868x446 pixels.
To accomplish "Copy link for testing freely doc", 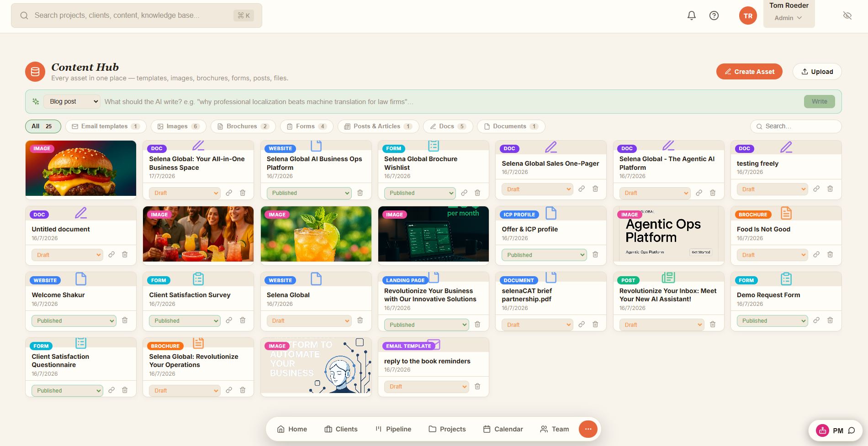I will coord(816,189).
